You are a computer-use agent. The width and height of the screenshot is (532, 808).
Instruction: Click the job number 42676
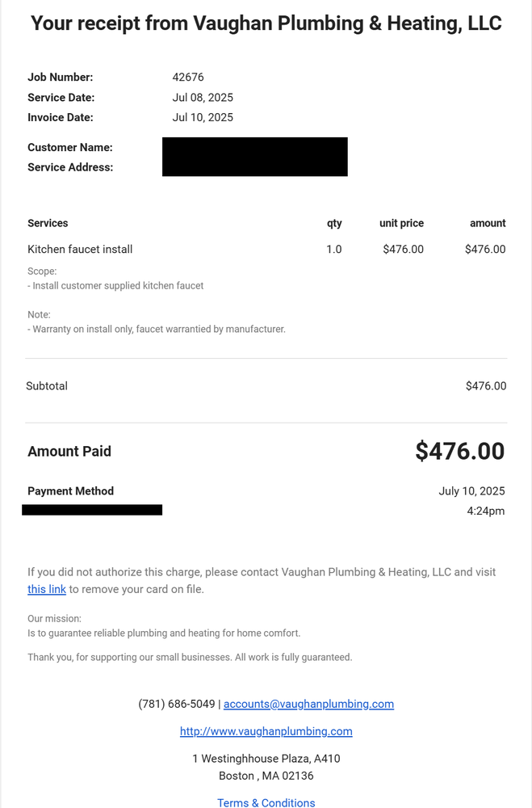pyautogui.click(x=188, y=78)
